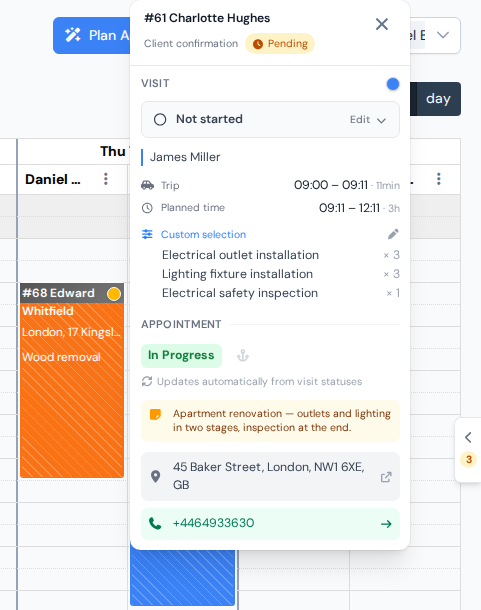Click the 45 Baker Street address
Screen dimensions: 481x610
coord(269,476)
